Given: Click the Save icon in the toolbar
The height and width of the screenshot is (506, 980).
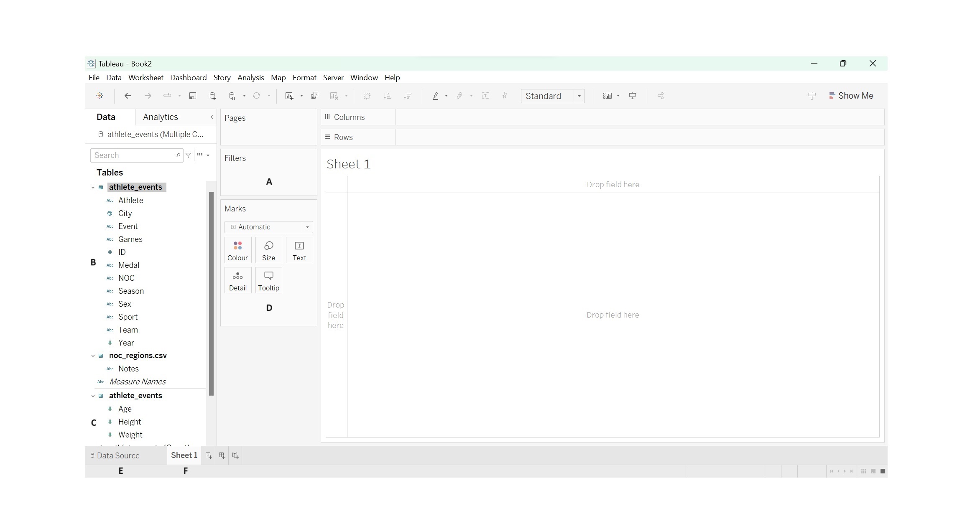Looking at the screenshot, I should click(x=193, y=96).
